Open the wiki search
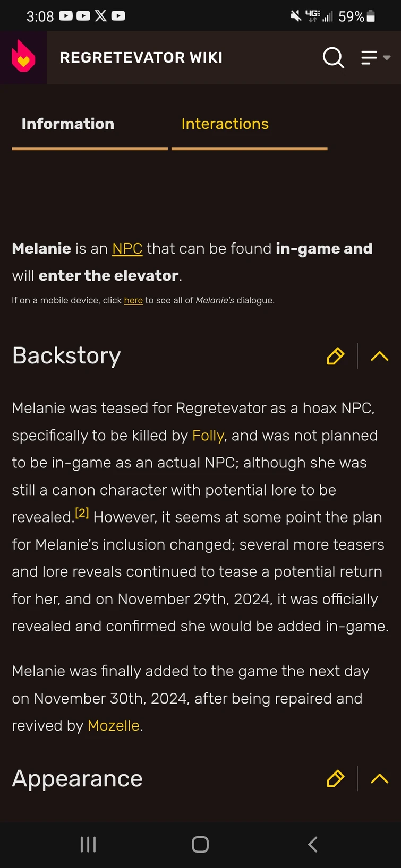 click(x=334, y=57)
